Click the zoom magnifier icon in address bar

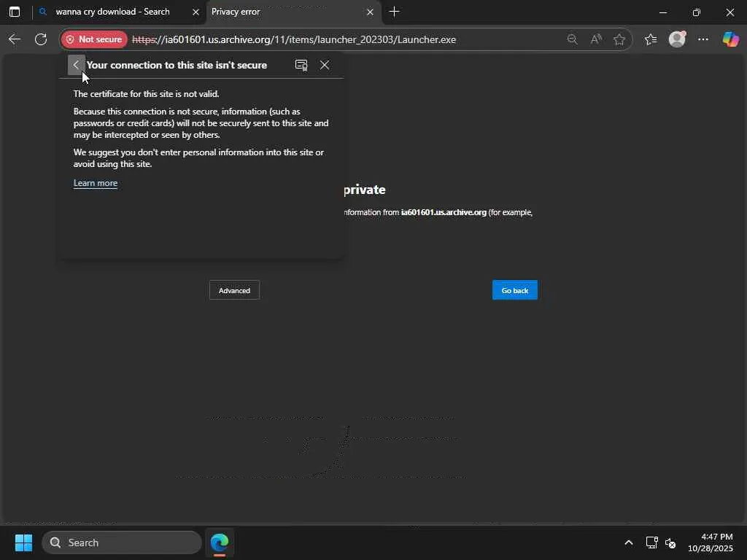tap(572, 39)
